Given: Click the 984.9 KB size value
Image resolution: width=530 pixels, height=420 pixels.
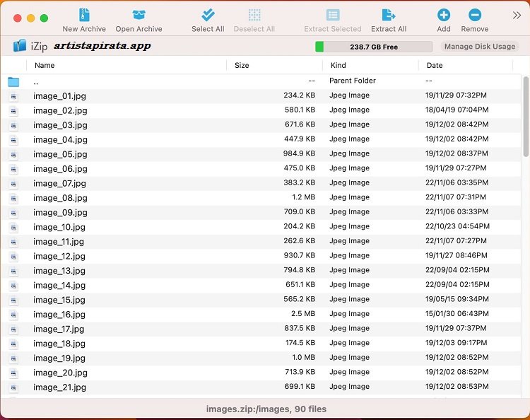Looking at the screenshot, I should 299,153.
